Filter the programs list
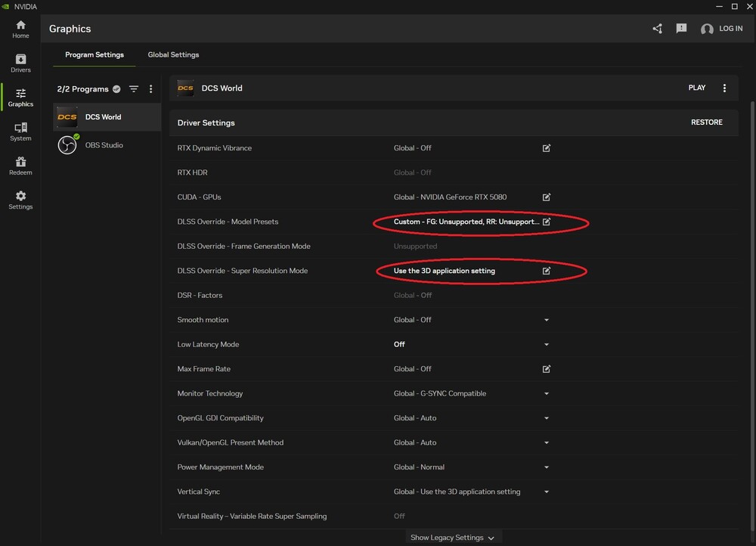This screenshot has width=756, height=546. click(134, 89)
